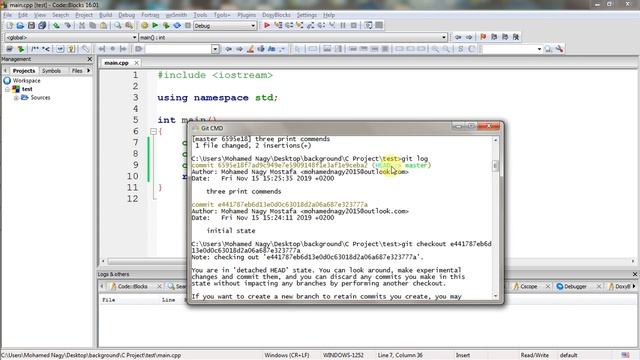Collapse the test project tree node
This screenshot has height=360, width=640.
click(7, 89)
